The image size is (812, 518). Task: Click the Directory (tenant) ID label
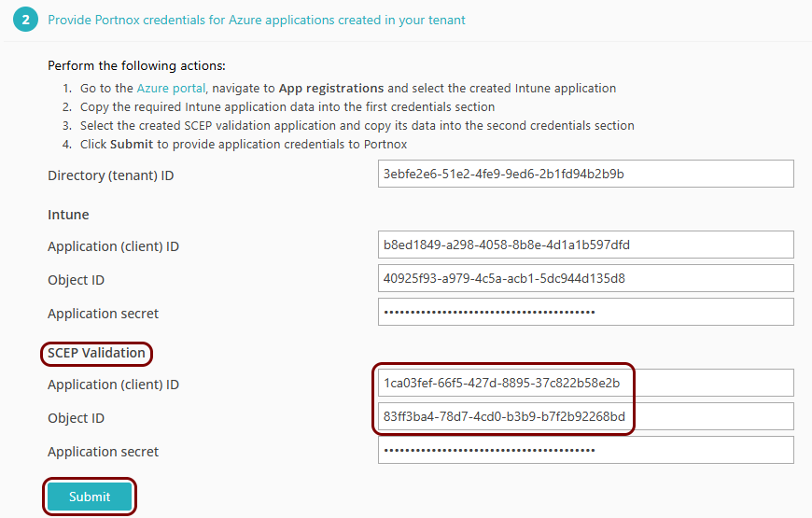[x=111, y=175]
